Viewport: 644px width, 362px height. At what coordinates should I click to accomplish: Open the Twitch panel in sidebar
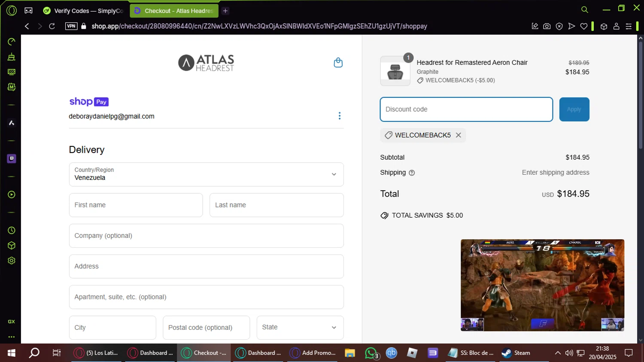(12, 158)
